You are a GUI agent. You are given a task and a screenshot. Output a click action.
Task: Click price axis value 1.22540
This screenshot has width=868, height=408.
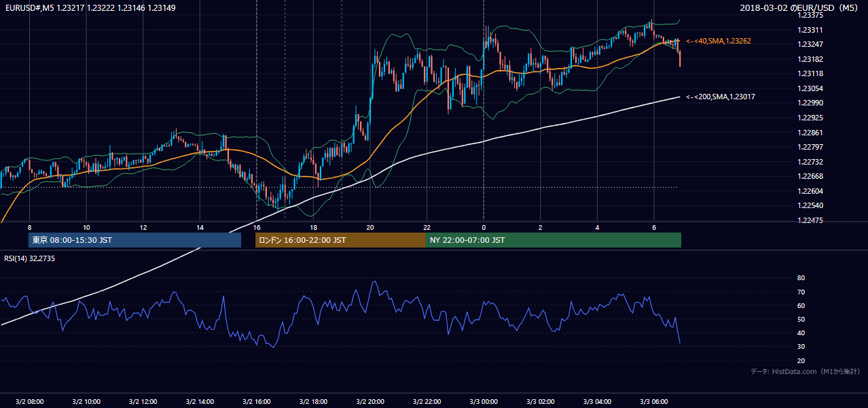coord(810,205)
